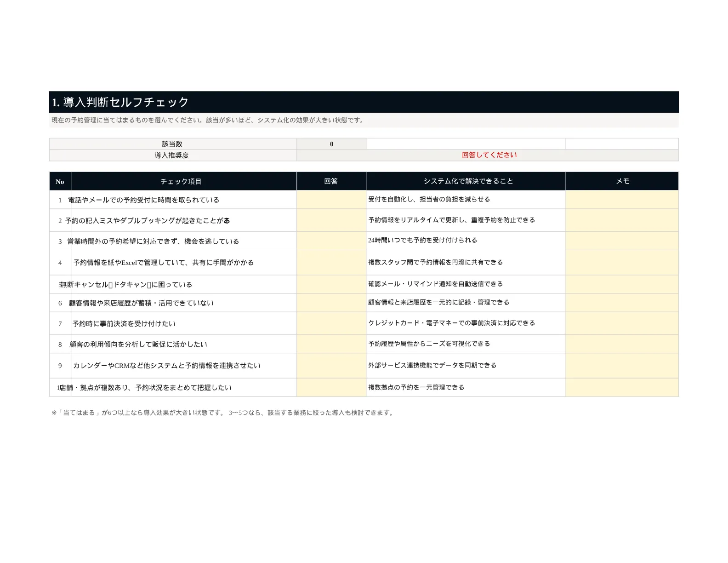Click the title "1. 導入判断セルフチェック"
Screen dimensions: 728x563
(120, 102)
